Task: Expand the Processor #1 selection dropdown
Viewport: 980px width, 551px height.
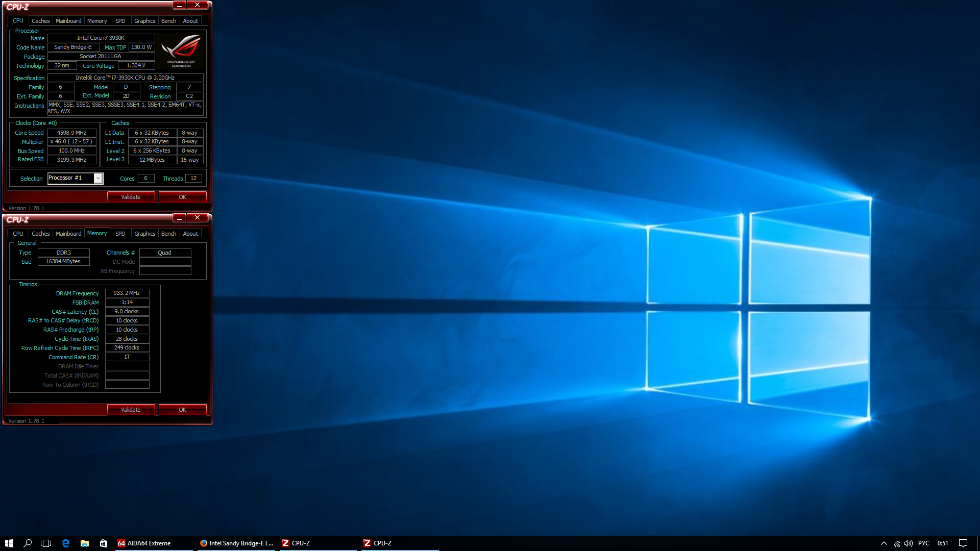Action: 98,179
